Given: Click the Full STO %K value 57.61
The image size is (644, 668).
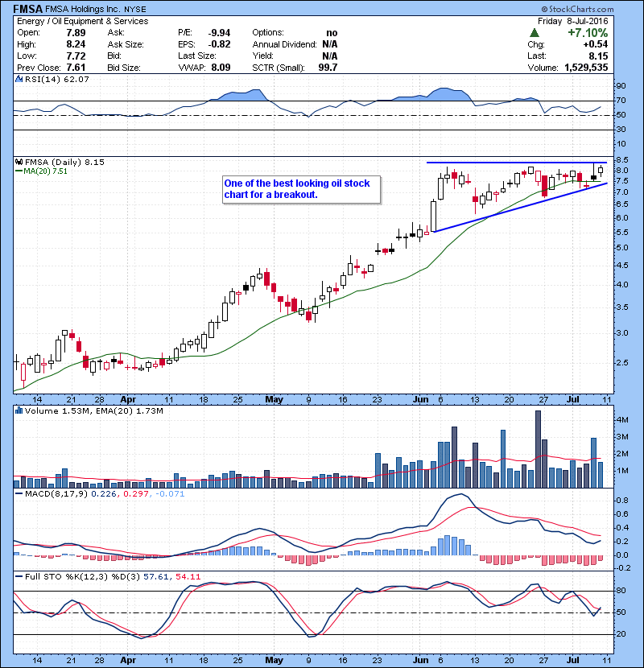Looking at the screenshot, I should click(x=156, y=577).
